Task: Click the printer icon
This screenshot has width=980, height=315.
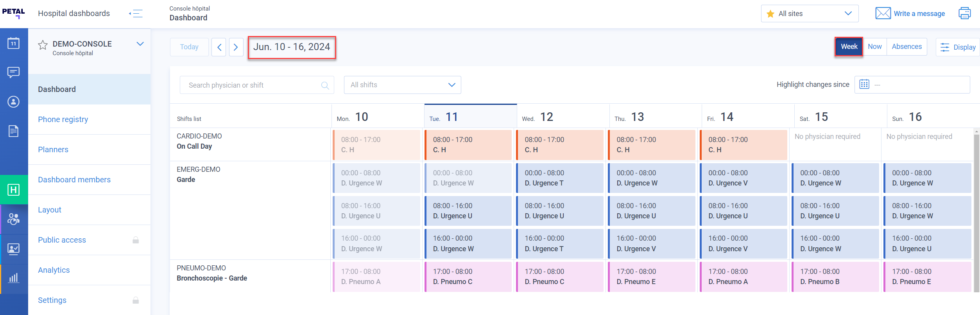Action: click(x=964, y=13)
